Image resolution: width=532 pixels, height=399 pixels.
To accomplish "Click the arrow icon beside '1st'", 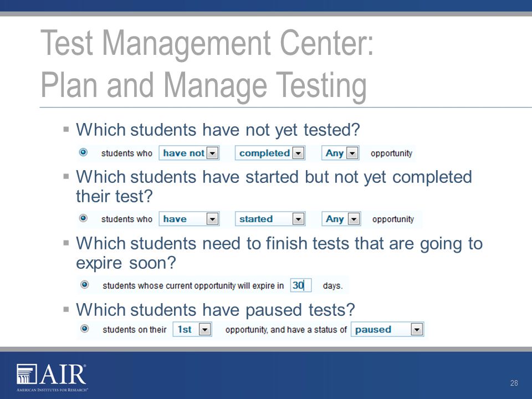I will (x=205, y=329).
